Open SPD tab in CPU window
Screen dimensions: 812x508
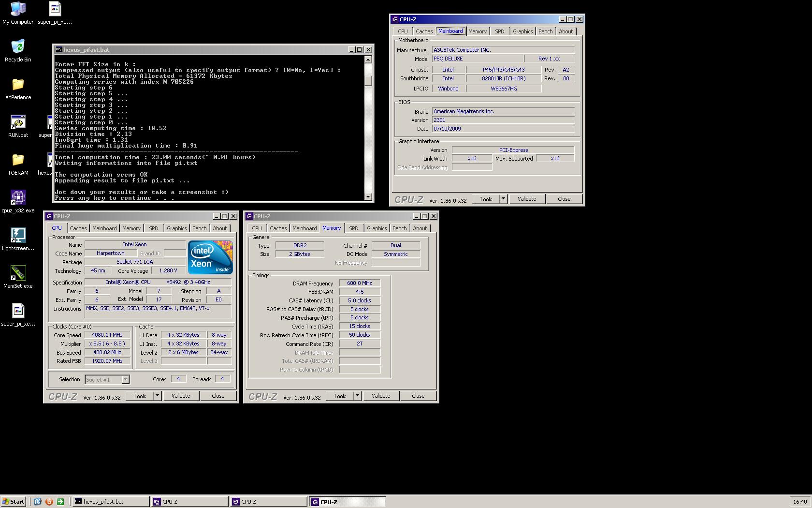[x=154, y=228]
